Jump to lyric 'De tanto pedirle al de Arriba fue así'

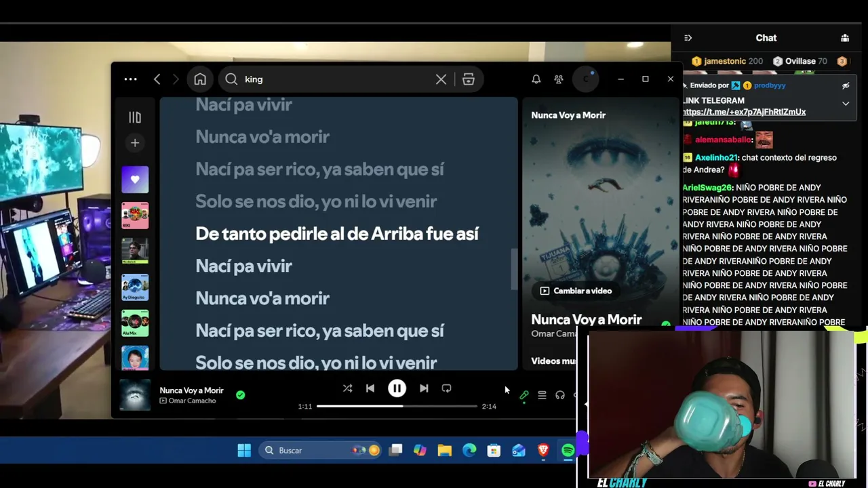click(x=337, y=234)
